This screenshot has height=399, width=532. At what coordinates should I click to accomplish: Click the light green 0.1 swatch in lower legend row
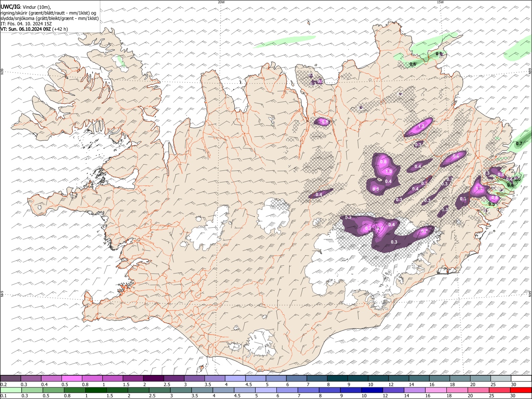click(11, 390)
